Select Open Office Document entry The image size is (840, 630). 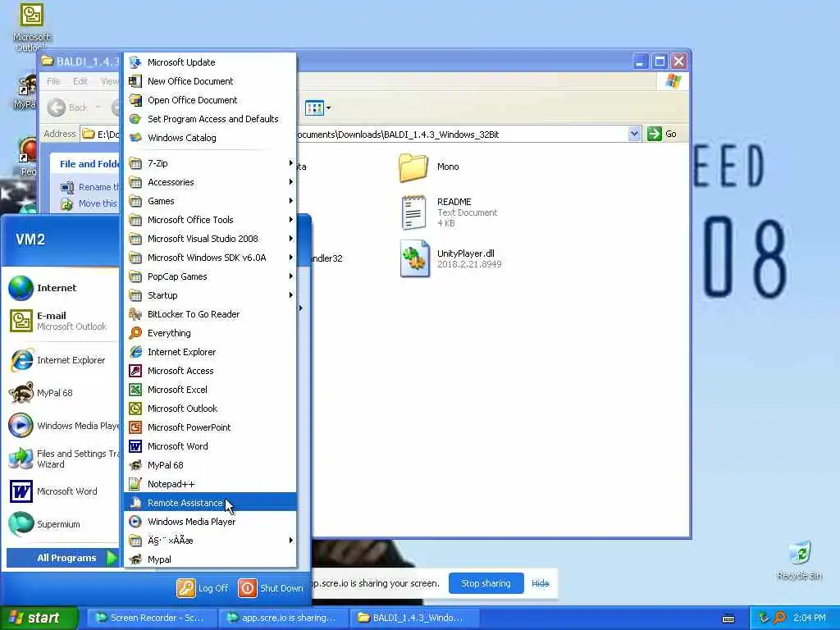coord(210,99)
